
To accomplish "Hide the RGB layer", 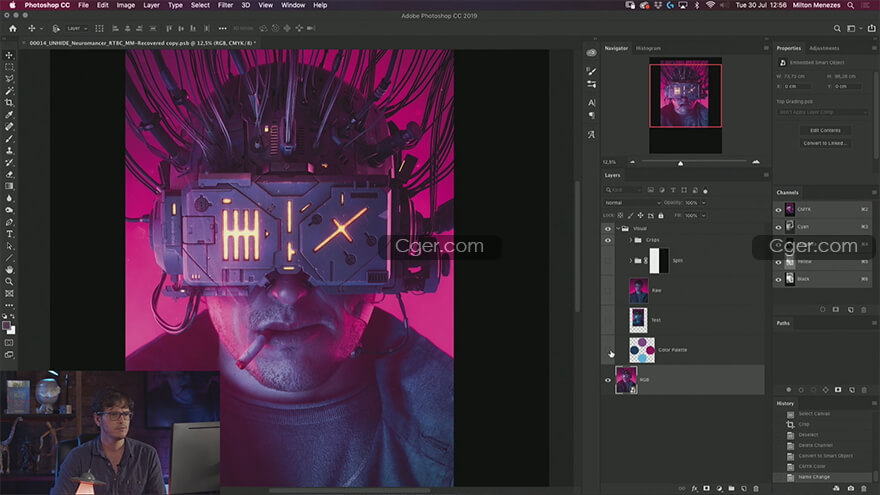I will pyautogui.click(x=608, y=380).
